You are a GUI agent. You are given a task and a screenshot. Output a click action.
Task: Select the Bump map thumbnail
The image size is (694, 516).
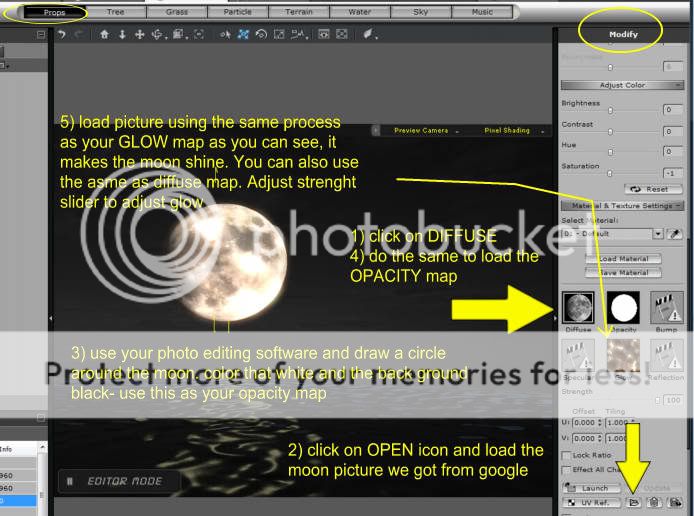pyautogui.click(x=667, y=308)
